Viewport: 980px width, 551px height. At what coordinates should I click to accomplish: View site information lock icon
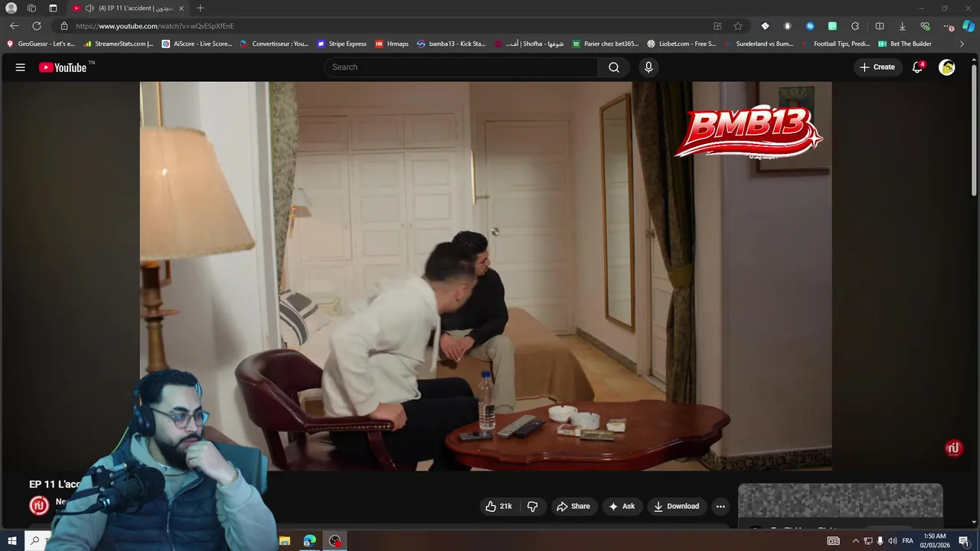click(x=64, y=26)
